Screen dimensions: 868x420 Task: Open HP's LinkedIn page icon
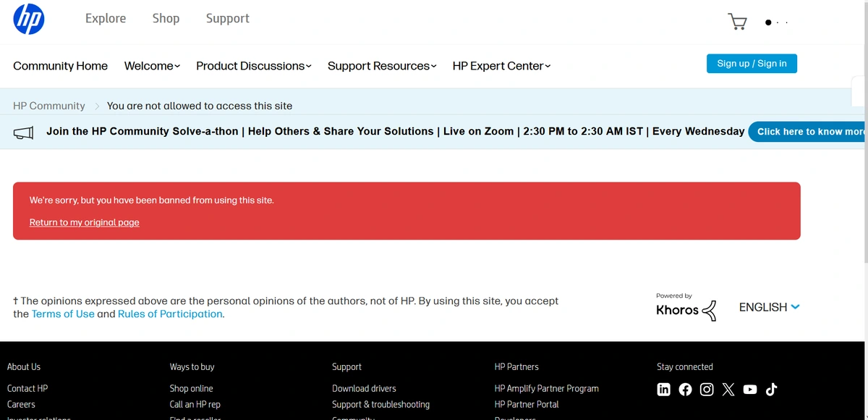coord(664,390)
